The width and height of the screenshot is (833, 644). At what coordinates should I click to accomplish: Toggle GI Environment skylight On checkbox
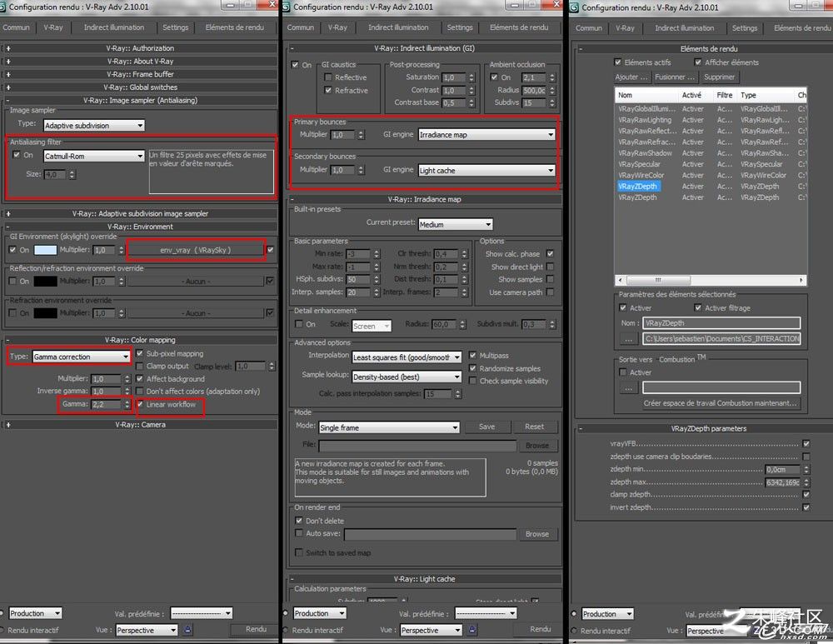pos(12,249)
